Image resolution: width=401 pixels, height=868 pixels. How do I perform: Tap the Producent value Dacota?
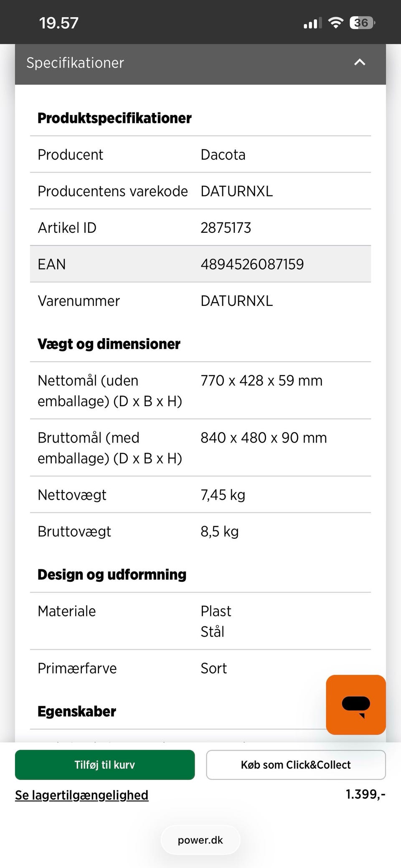(223, 155)
